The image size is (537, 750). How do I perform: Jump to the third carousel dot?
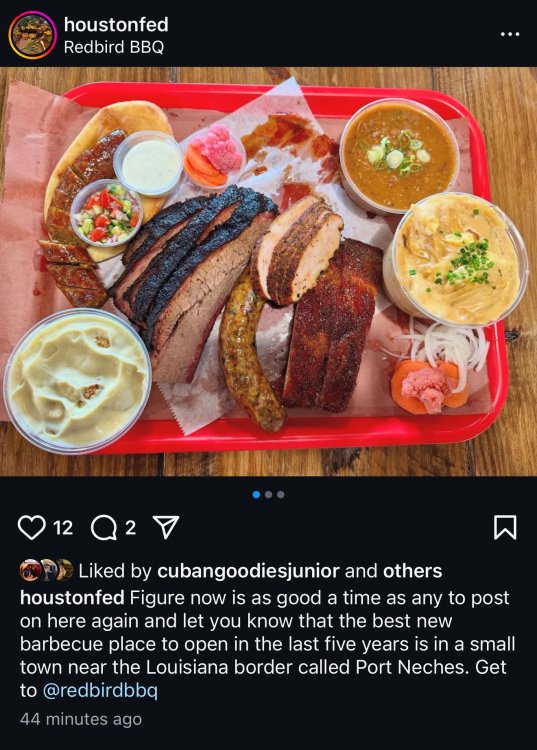[x=281, y=495]
